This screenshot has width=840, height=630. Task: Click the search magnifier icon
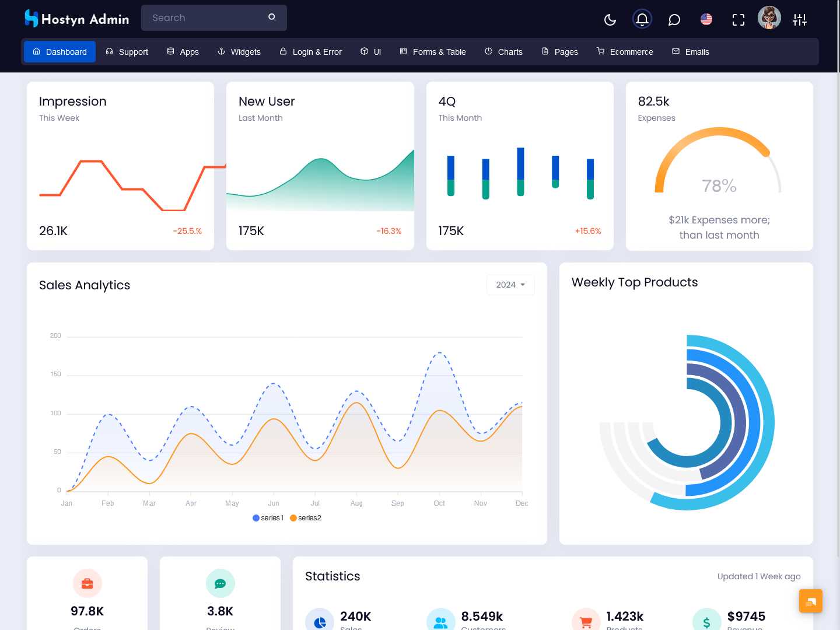pos(272,17)
